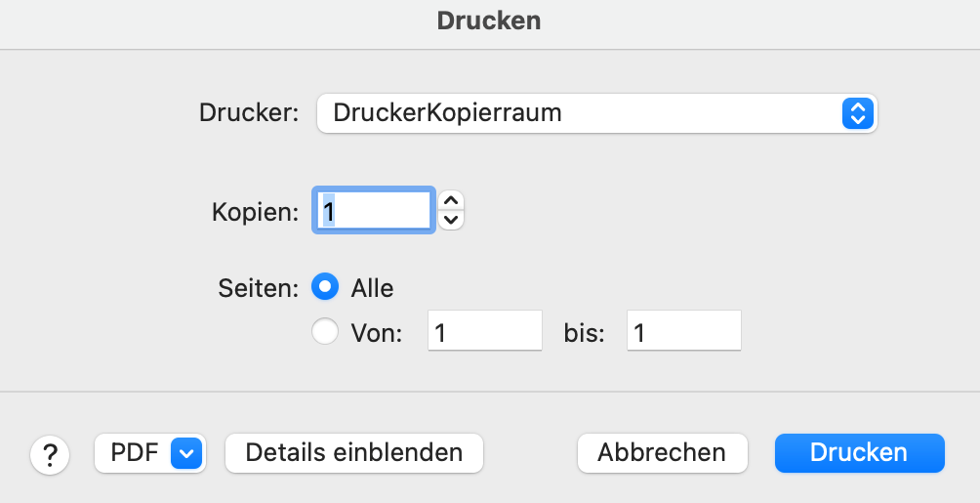Click the bis end page field
This screenshot has height=503, width=980.
[x=683, y=330]
